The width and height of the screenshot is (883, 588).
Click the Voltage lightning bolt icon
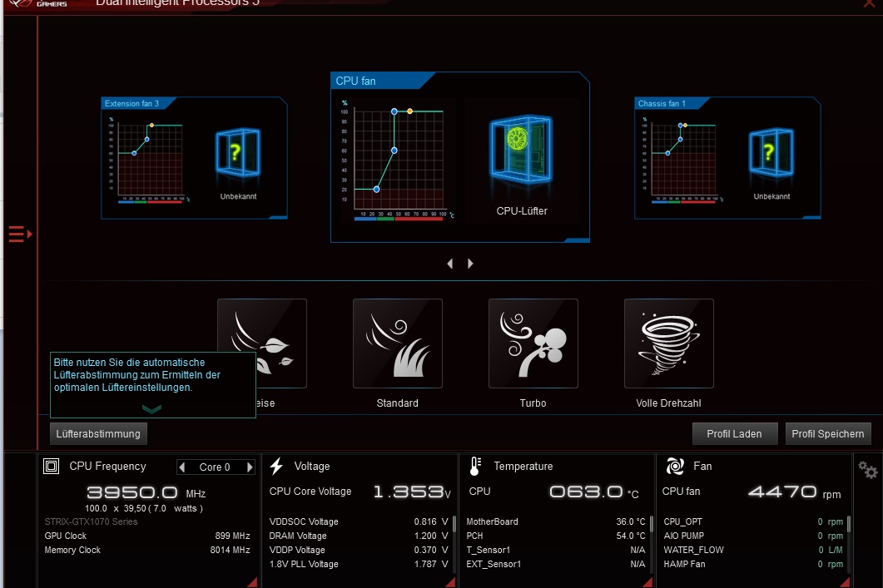click(276, 466)
